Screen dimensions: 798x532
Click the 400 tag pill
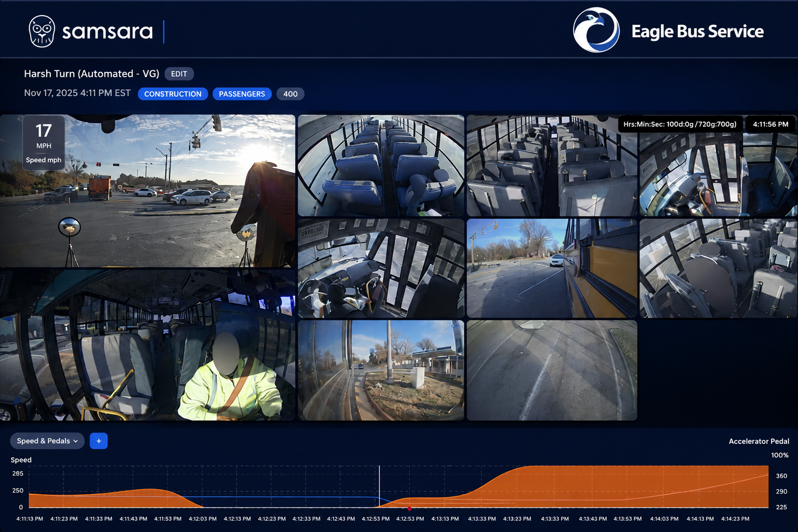[290, 94]
